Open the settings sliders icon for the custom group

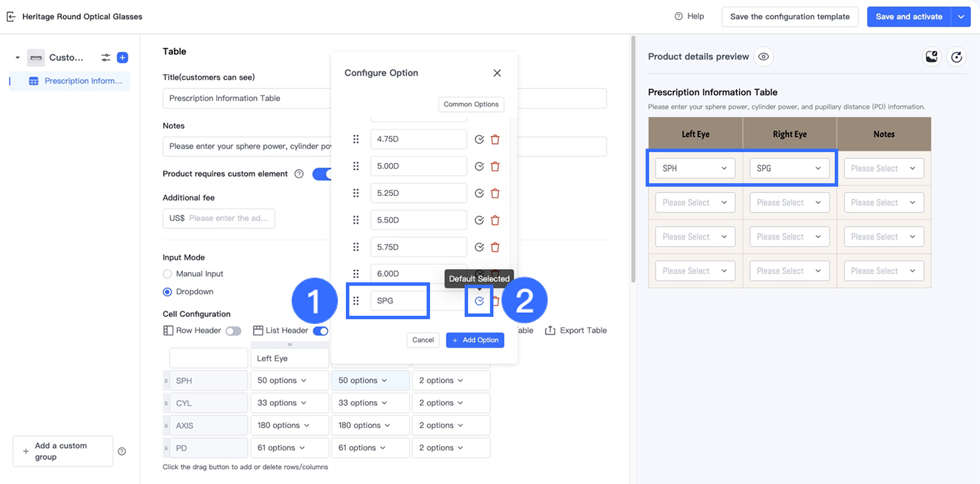pyautogui.click(x=105, y=58)
